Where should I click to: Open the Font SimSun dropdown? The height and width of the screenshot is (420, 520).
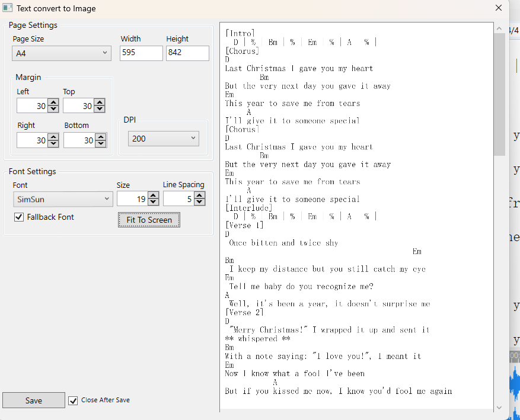point(62,200)
